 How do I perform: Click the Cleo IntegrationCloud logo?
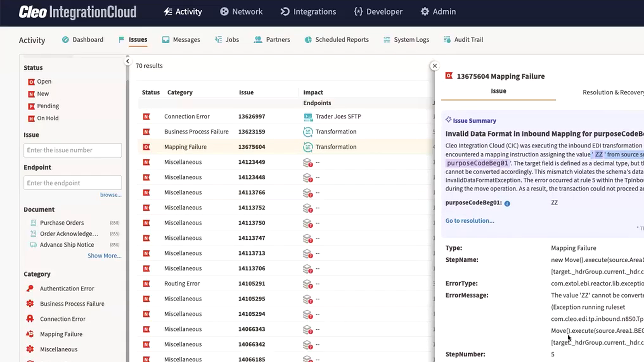tap(78, 12)
